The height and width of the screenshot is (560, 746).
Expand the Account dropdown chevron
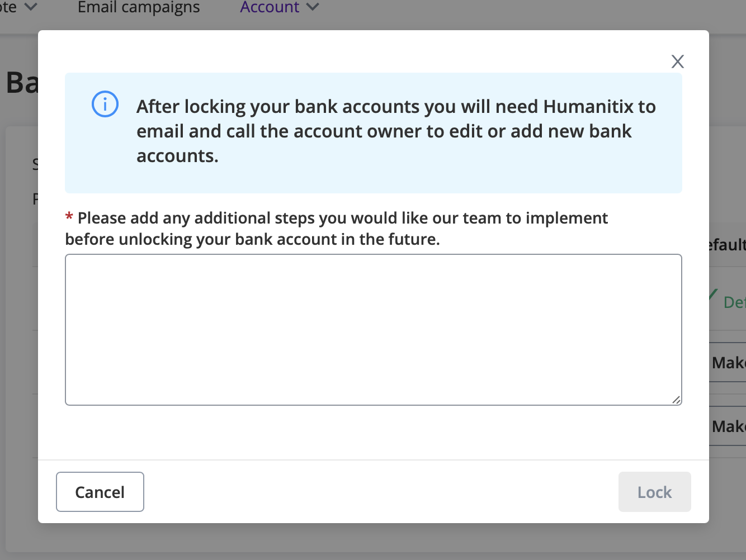[313, 7]
